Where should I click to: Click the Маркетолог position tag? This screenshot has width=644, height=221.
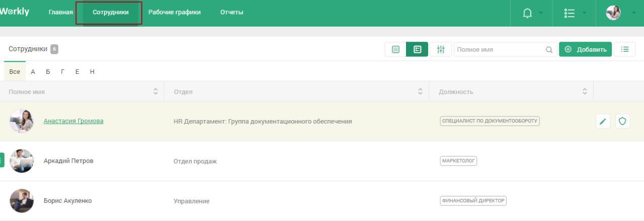point(458,161)
